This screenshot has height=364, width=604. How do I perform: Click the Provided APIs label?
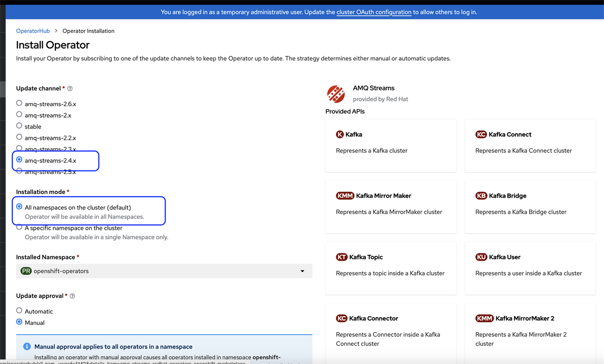(x=345, y=111)
